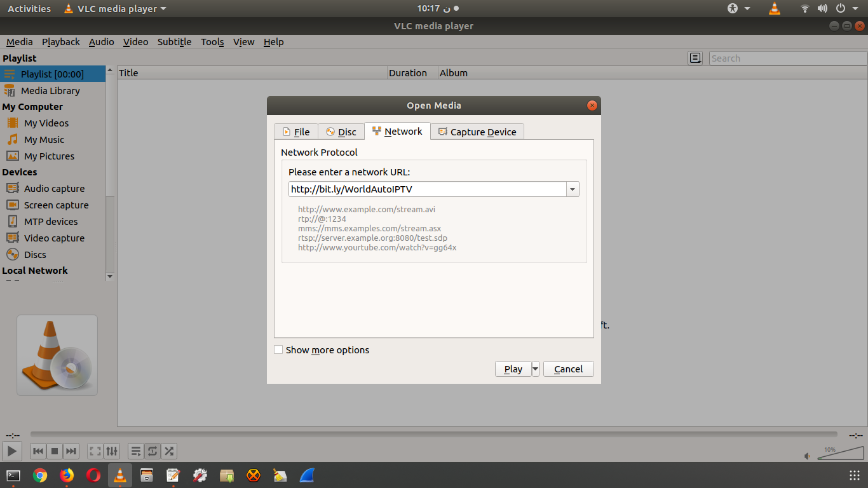Open Activities overview
The width and height of the screenshot is (868, 488).
[x=29, y=8]
